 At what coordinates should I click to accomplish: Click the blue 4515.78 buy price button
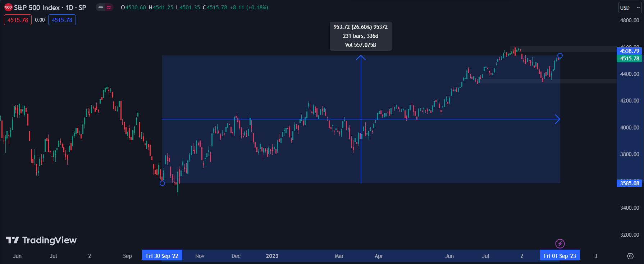click(62, 20)
